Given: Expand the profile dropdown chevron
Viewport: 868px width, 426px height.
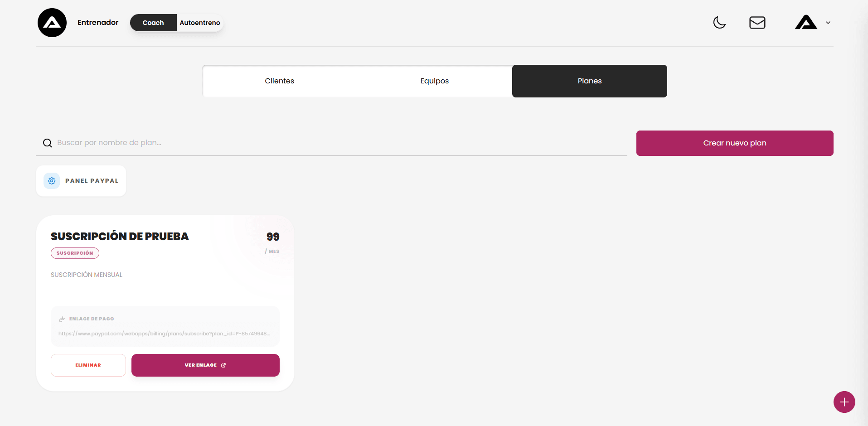Looking at the screenshot, I should pos(828,23).
